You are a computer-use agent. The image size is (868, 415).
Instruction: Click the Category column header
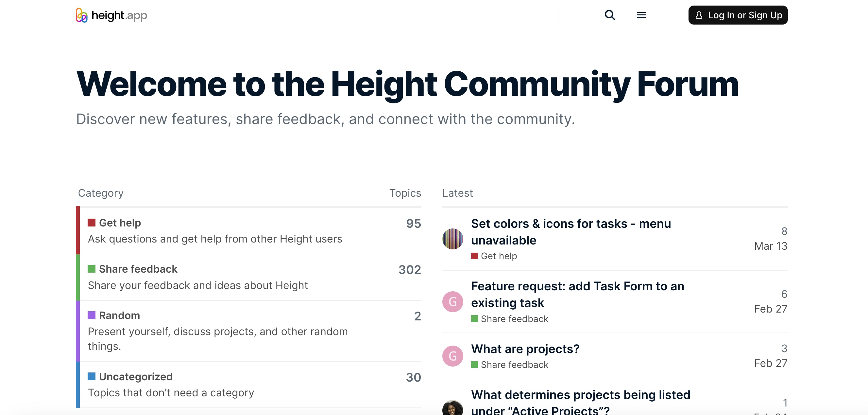[x=101, y=193]
